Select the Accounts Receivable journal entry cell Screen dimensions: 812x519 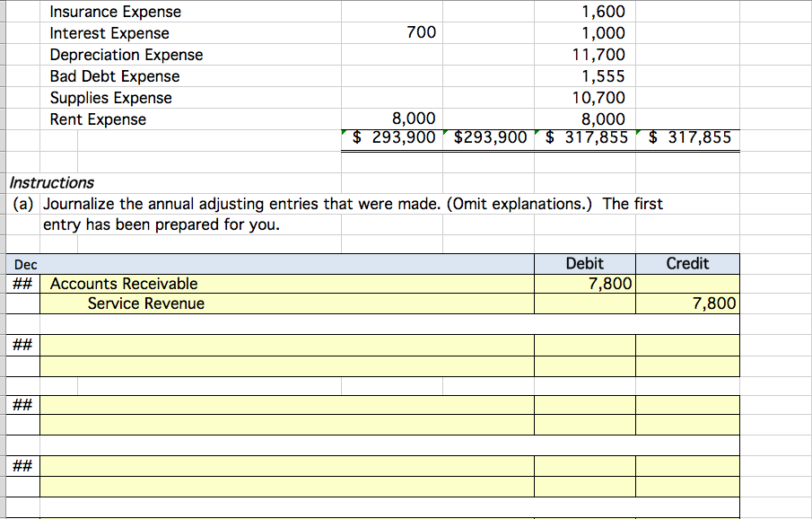coord(122,283)
